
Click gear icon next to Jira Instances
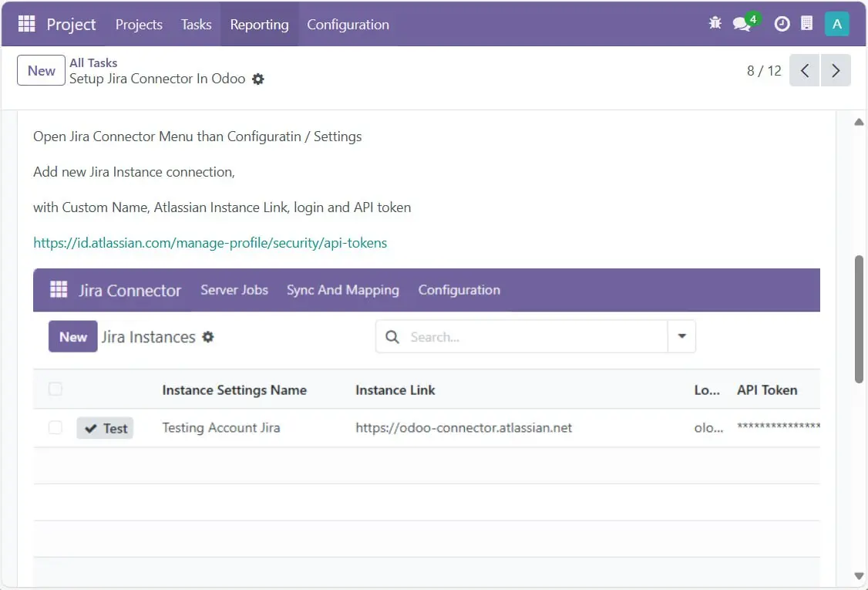pyautogui.click(x=208, y=337)
